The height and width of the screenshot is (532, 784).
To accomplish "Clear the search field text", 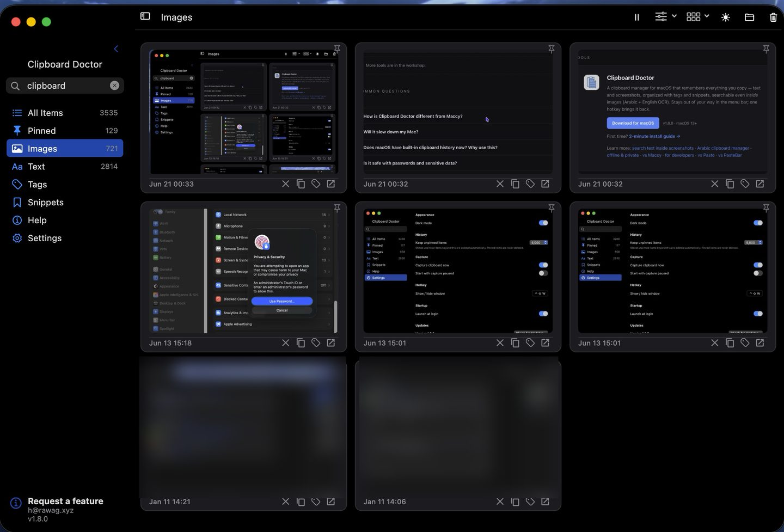I will (114, 85).
